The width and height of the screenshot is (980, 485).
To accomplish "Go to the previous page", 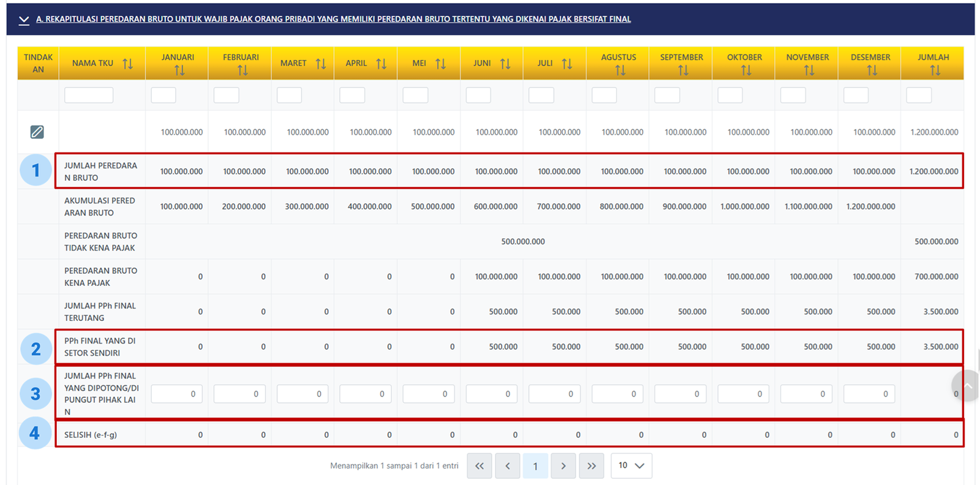I will point(507,466).
